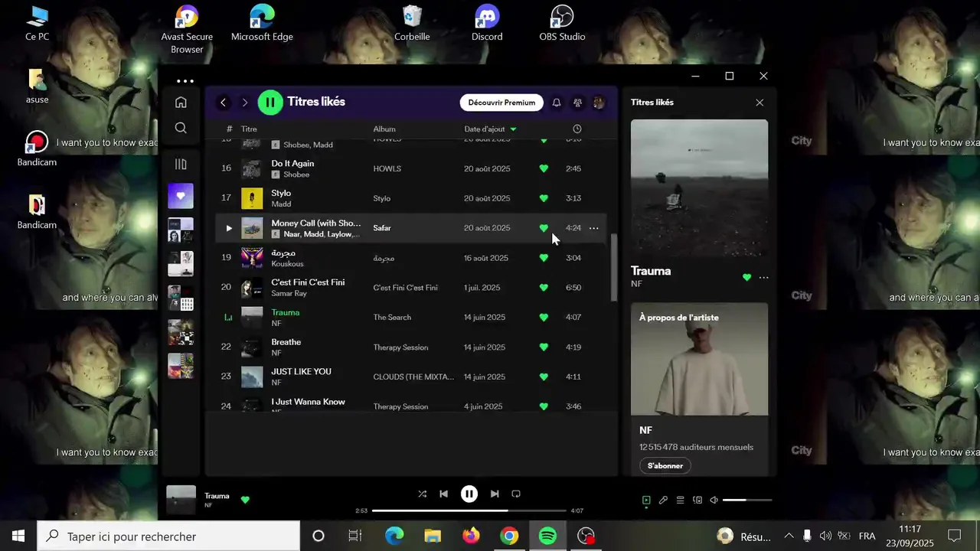Pause playback with the center player button
The height and width of the screenshot is (551, 980).
point(469,494)
